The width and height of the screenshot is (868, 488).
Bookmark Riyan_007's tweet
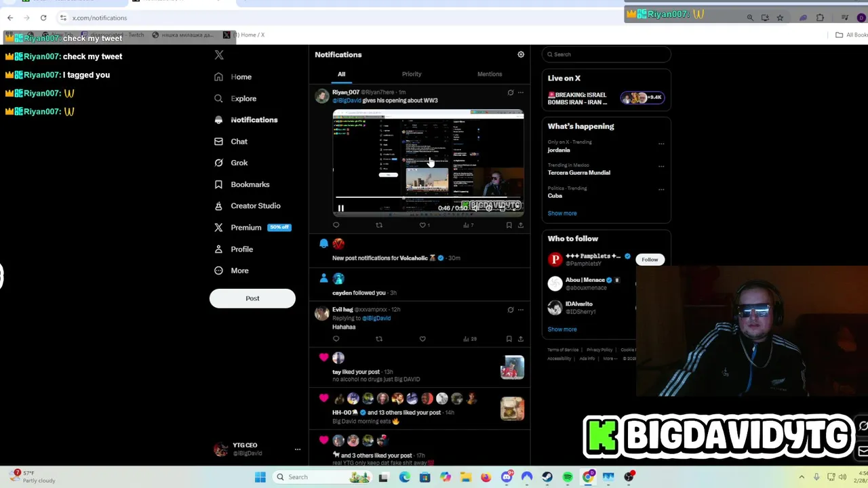point(509,225)
